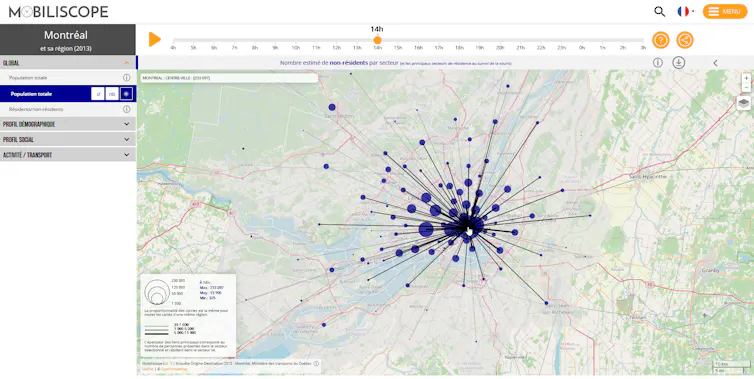This screenshot has width=754, height=379.
Task: Switch to density 'd' map mode
Action: 98,94
